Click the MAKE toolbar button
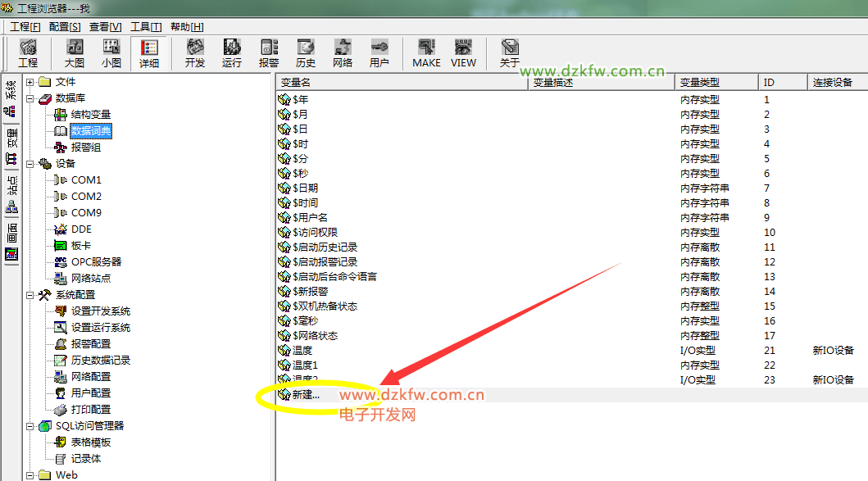Image resolution: width=868 pixels, height=481 pixels. click(426, 53)
